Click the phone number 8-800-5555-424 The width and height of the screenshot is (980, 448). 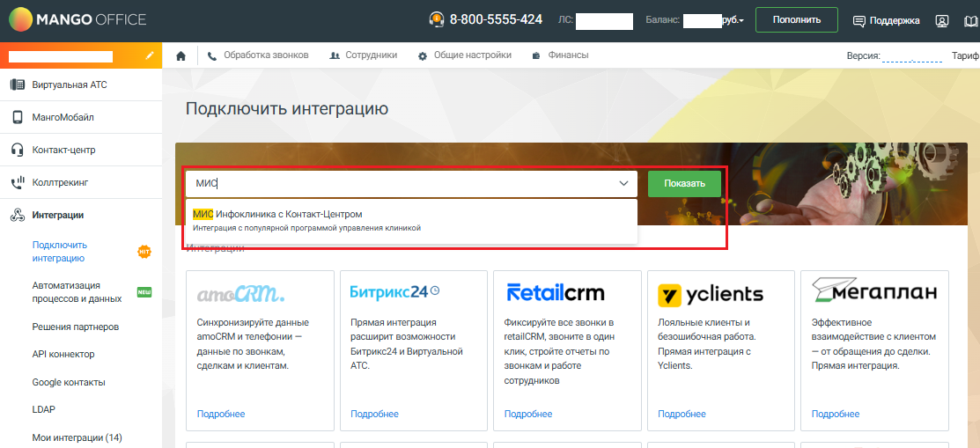click(496, 19)
